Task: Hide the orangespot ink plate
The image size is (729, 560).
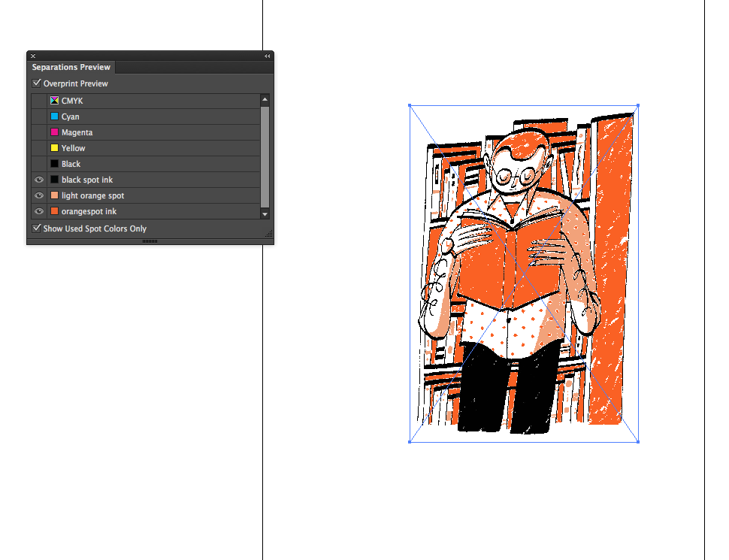Action: pos(38,211)
